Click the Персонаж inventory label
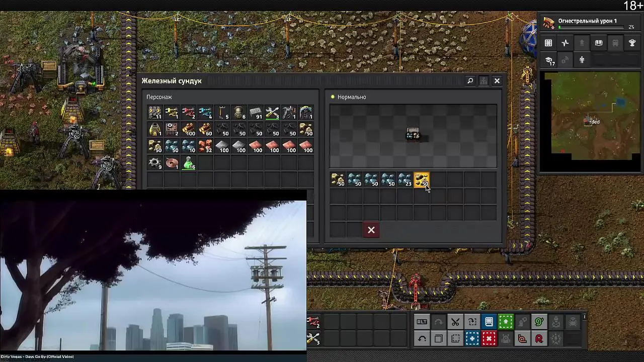This screenshot has height=362, width=644. click(159, 97)
